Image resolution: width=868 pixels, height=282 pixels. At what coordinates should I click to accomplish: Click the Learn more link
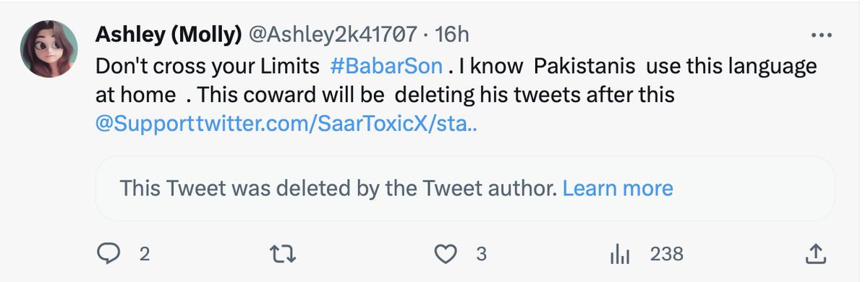(618, 189)
